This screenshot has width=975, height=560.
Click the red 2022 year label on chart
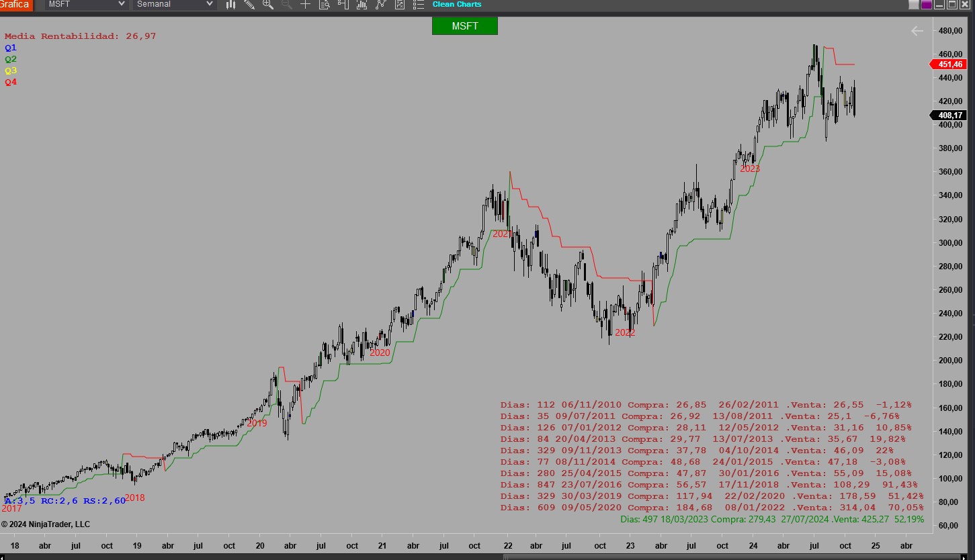point(625,332)
